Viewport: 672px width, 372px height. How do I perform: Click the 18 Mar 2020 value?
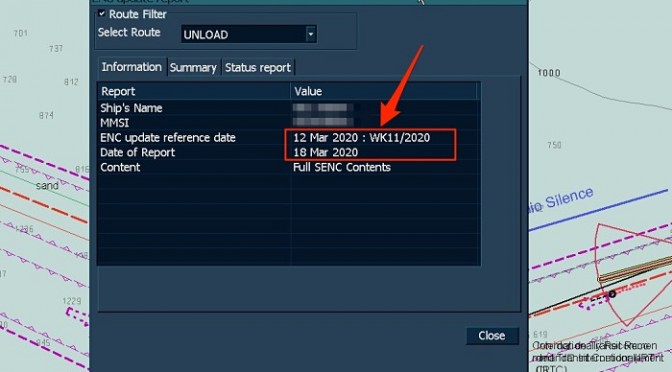tap(325, 153)
